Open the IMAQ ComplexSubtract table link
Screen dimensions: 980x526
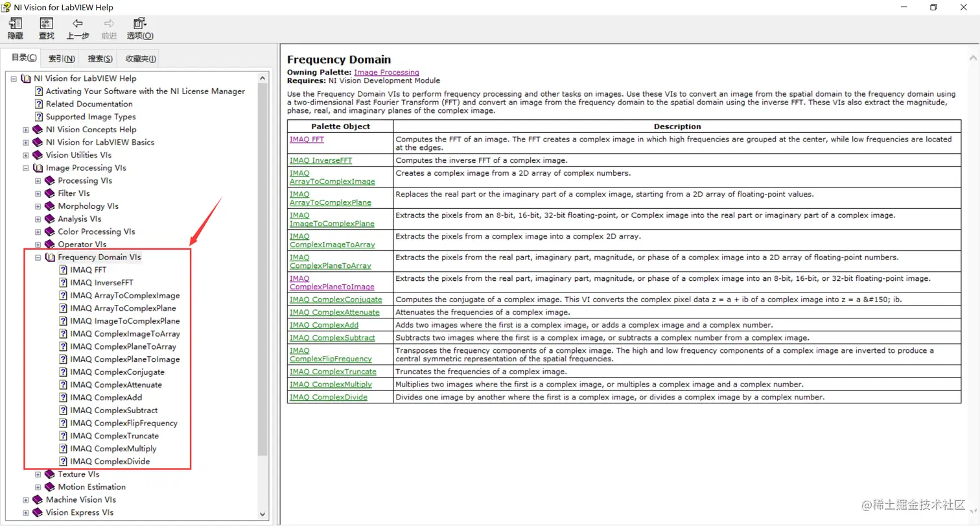tap(332, 337)
